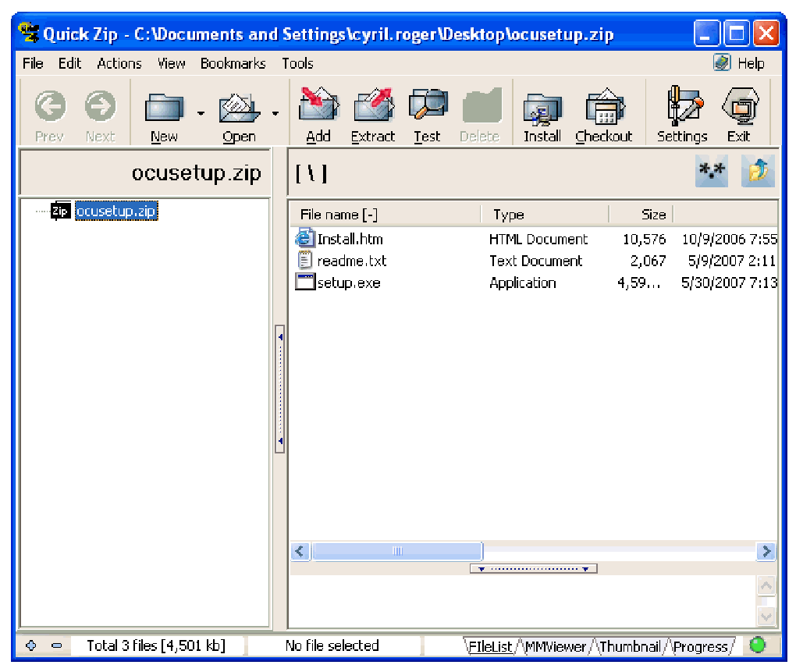Open an archive with the Open icon
The image size is (796, 672).
239,108
